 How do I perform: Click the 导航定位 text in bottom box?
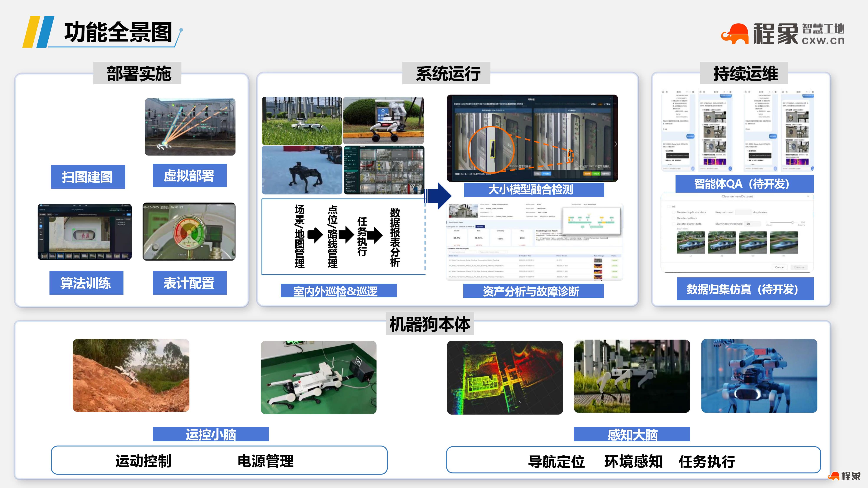(556, 462)
